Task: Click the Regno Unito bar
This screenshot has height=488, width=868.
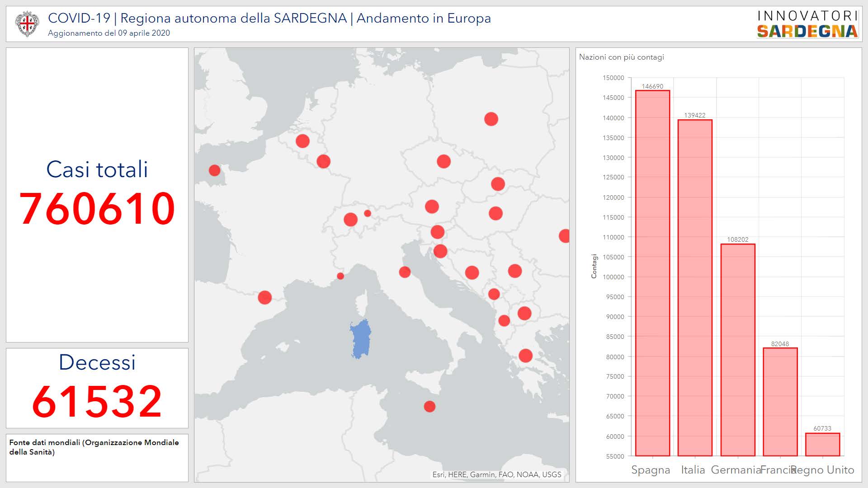Action: click(x=822, y=445)
